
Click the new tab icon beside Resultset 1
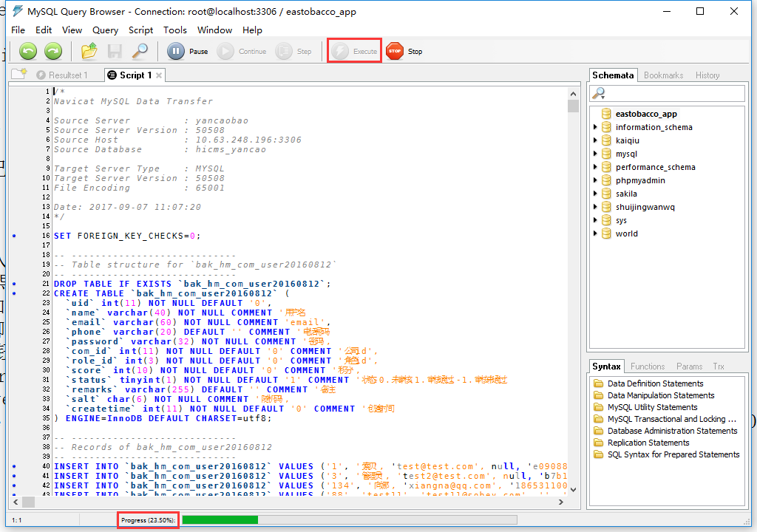tap(18, 74)
